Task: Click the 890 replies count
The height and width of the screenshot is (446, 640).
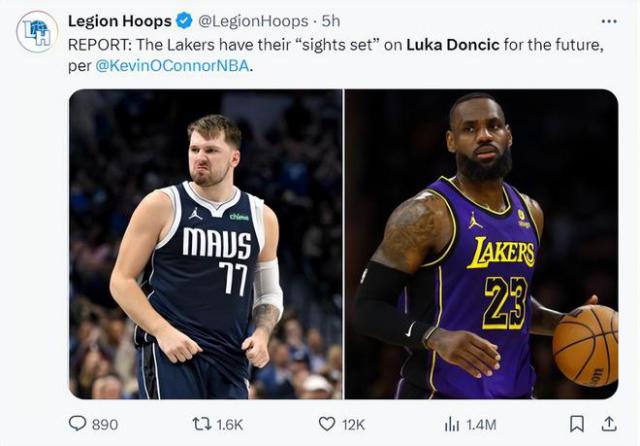Action: click(105, 425)
